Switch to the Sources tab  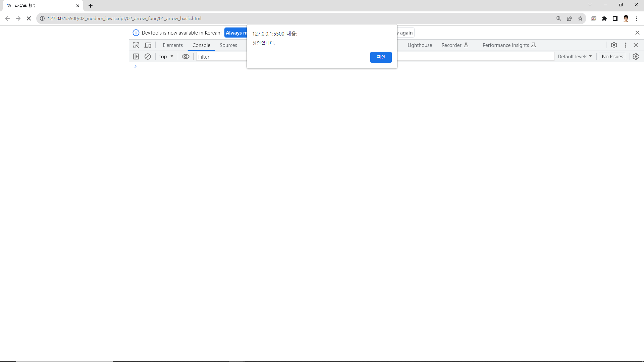pyautogui.click(x=228, y=45)
